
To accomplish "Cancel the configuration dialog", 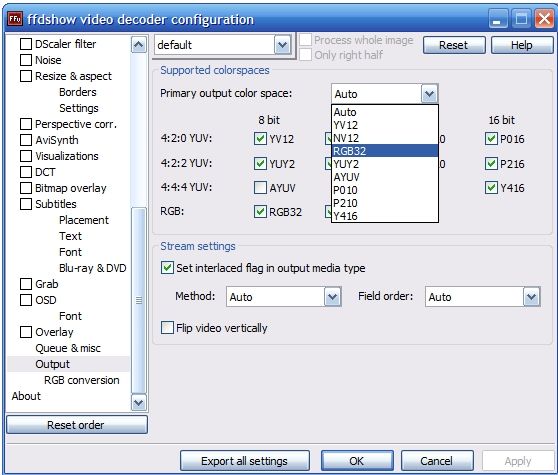I will [437, 461].
